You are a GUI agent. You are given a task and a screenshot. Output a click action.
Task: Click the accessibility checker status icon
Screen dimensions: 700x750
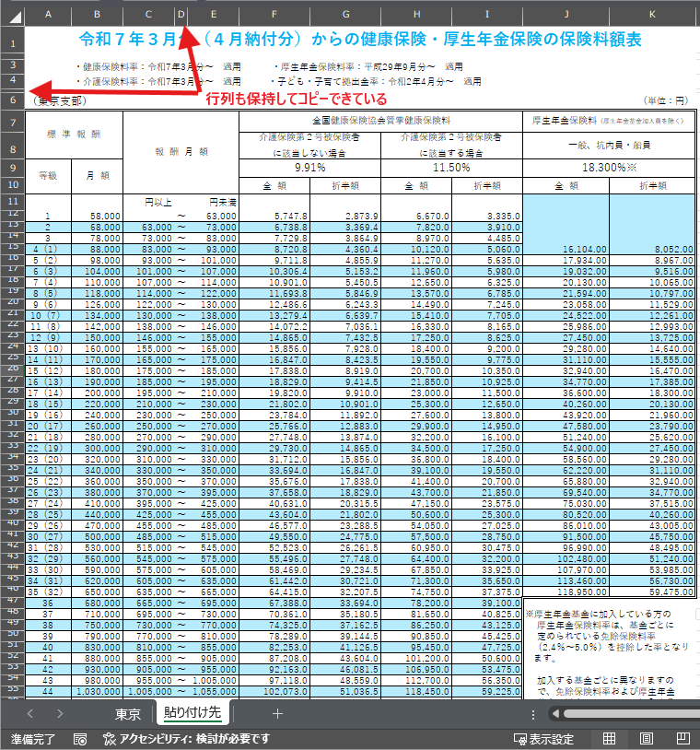[x=110, y=739]
